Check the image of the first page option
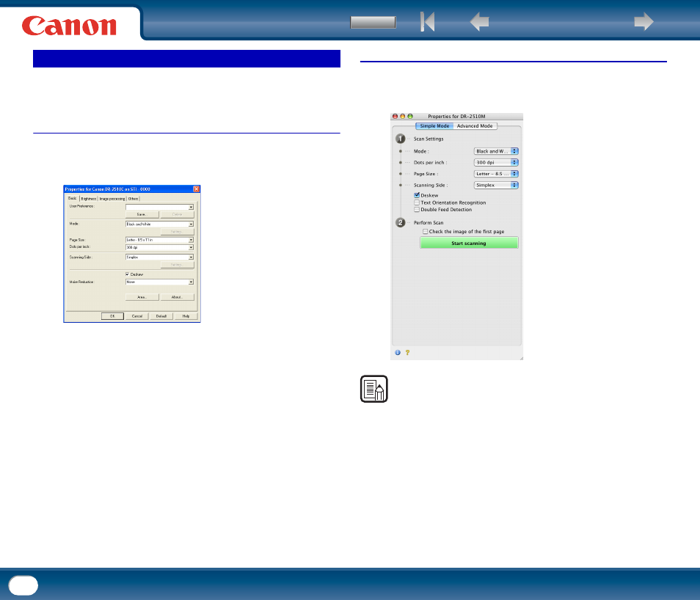 pos(425,231)
